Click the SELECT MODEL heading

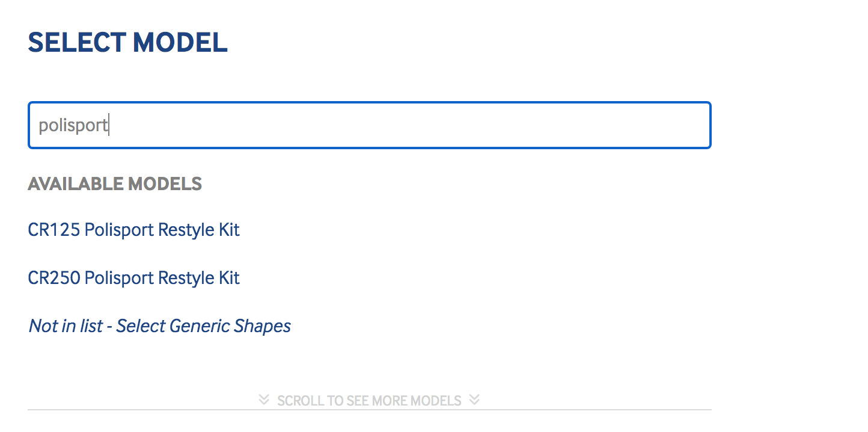point(127,43)
